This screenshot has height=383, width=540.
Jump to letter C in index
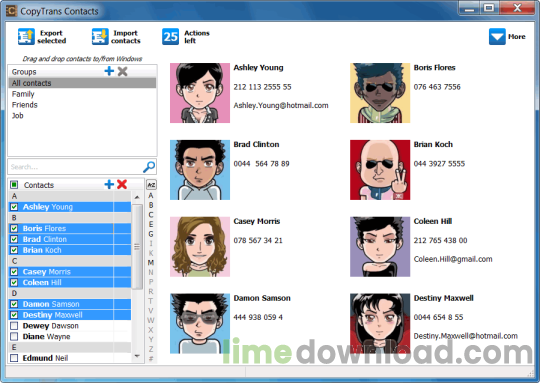[150, 215]
